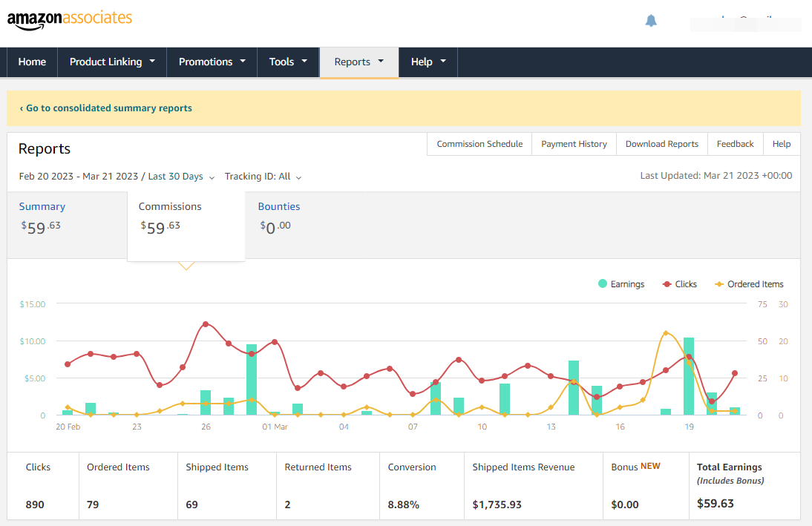Click the Amazon Associates logo
The width and height of the screenshot is (812, 526).
click(69, 20)
